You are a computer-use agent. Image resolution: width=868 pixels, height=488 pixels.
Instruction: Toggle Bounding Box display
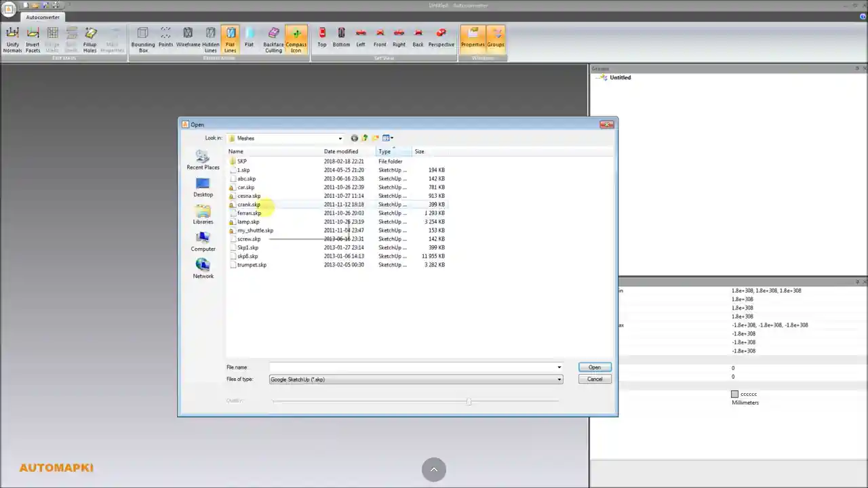[143, 37]
